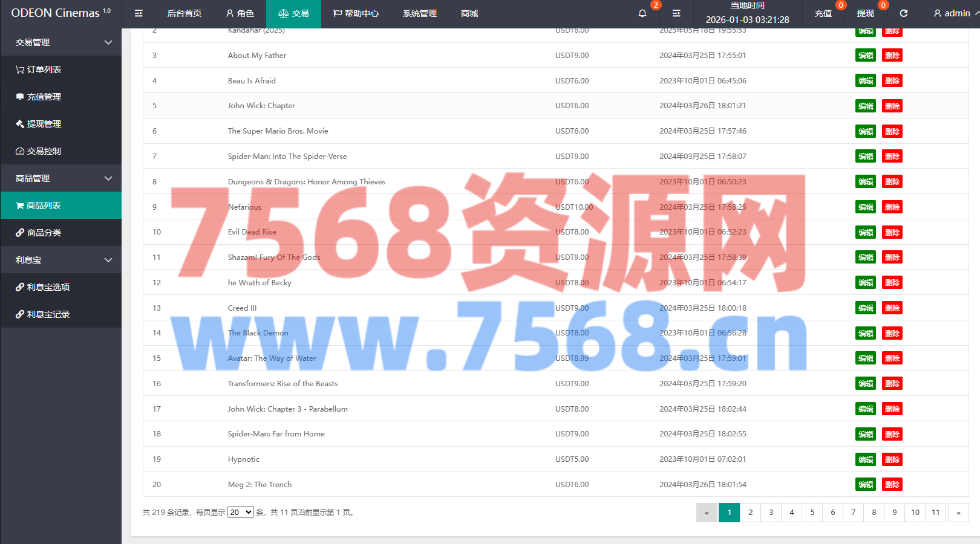Click the notification bell icon

pos(642,13)
